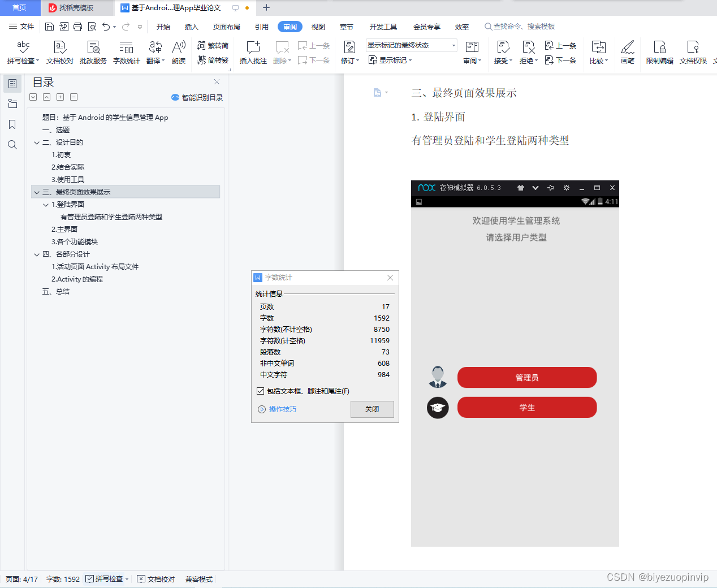Convert text with 简转繁
The width and height of the screenshot is (717, 588).
[213, 60]
